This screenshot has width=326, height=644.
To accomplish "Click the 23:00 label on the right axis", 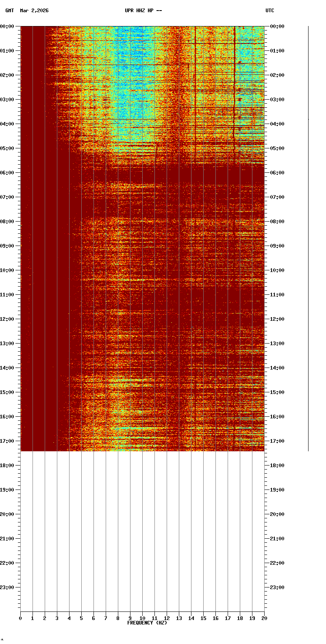I will (x=277, y=587).
